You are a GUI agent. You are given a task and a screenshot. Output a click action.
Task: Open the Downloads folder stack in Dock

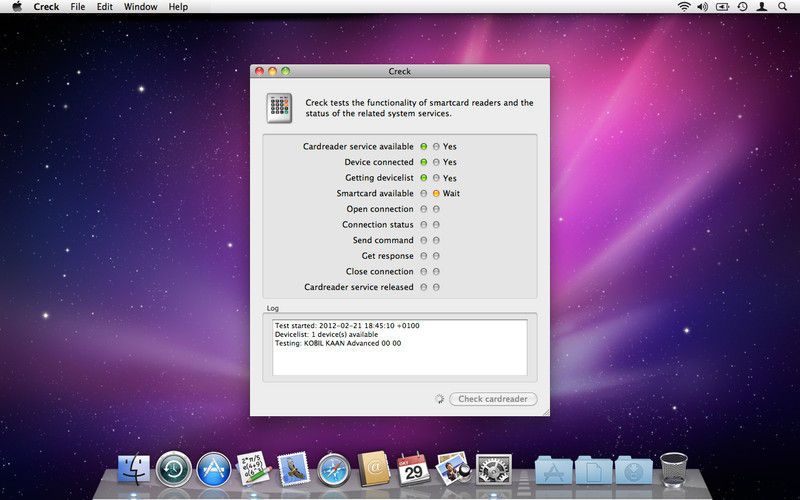tap(633, 470)
